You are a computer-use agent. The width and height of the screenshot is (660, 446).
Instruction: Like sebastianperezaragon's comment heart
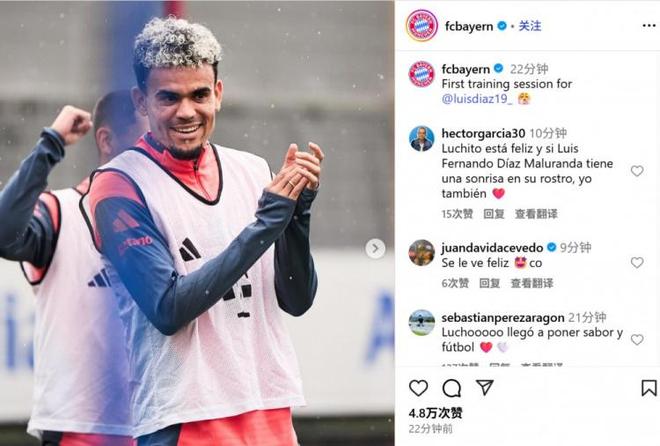click(x=637, y=340)
